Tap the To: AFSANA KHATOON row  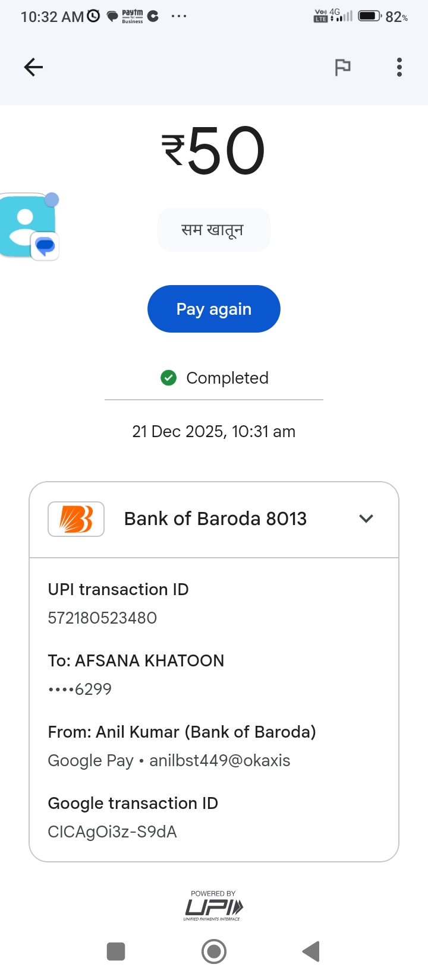coord(136,660)
